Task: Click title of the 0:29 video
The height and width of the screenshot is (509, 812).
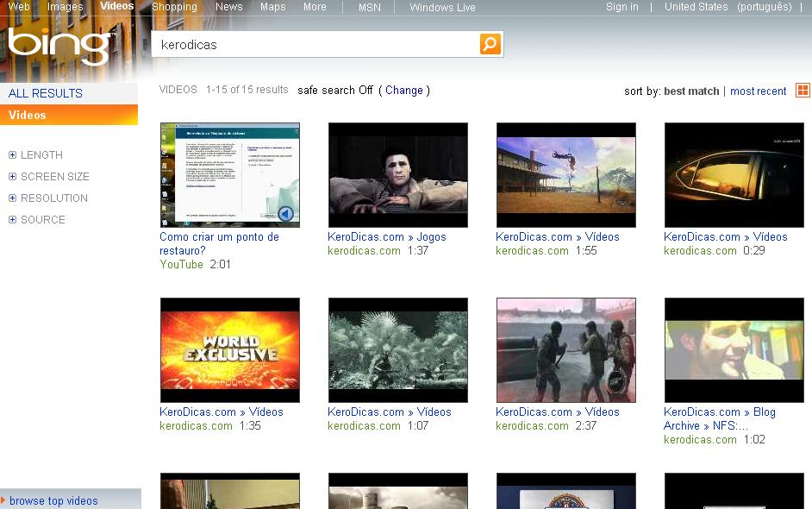Action: (x=726, y=237)
